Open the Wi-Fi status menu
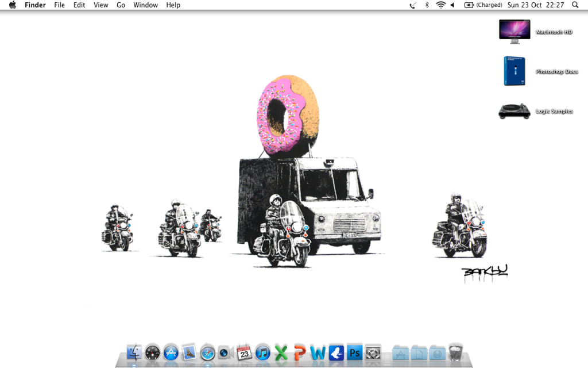Screen dimensions: 588x368 pos(440,5)
